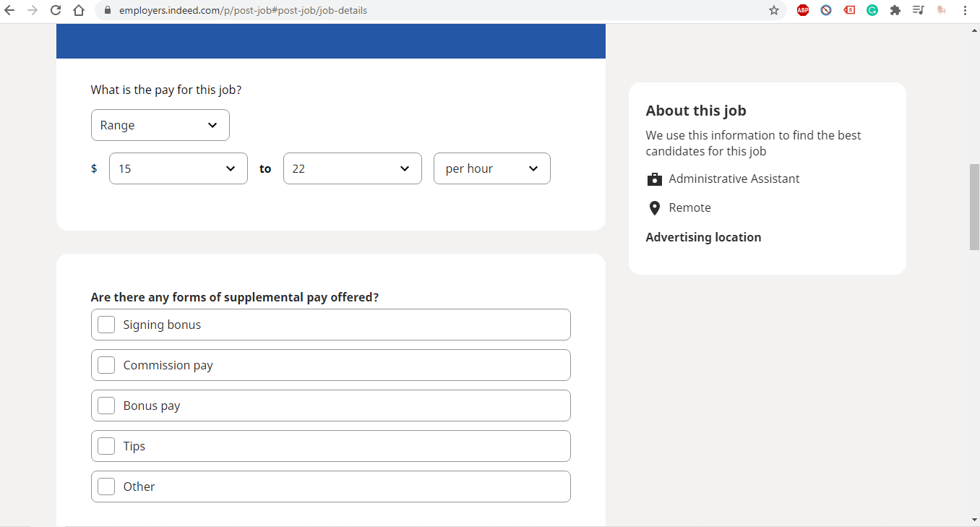This screenshot has width=980, height=527.
Task: Check the Bonus pay option
Action: pos(106,406)
